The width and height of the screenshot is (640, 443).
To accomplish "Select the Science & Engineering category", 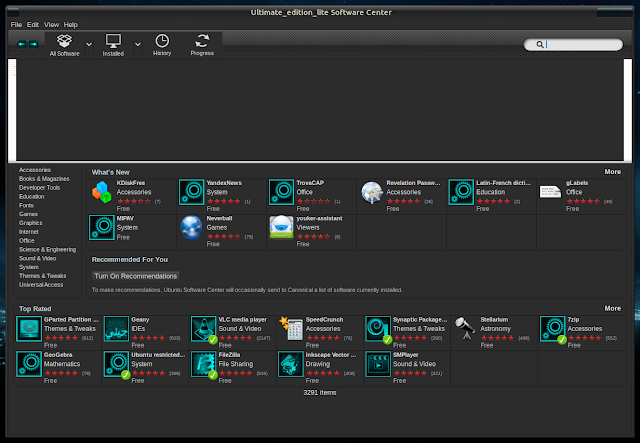I will tap(47, 249).
